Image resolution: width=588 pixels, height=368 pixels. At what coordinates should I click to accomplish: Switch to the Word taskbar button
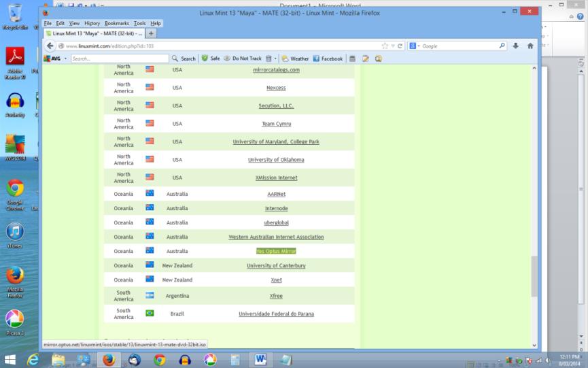point(260,360)
